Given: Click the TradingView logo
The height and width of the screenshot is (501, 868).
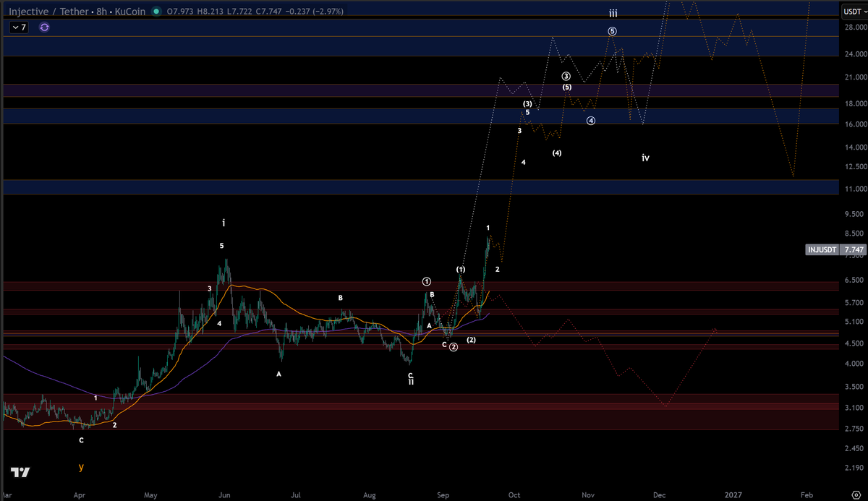Looking at the screenshot, I should tap(21, 473).
